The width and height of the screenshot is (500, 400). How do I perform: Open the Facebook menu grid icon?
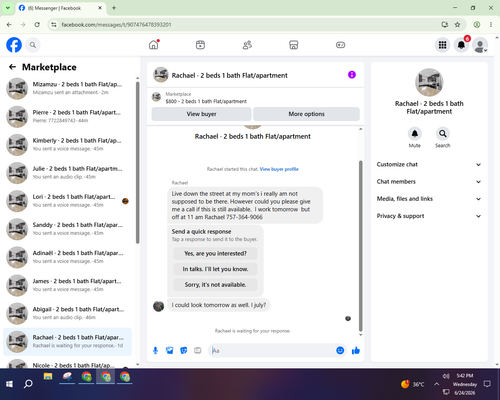coord(442,45)
